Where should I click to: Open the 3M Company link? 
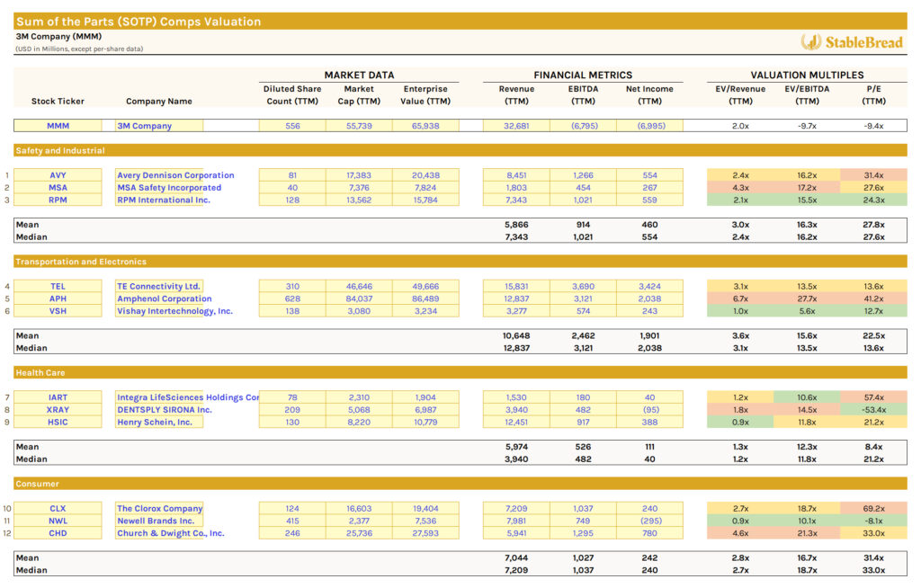pos(144,126)
